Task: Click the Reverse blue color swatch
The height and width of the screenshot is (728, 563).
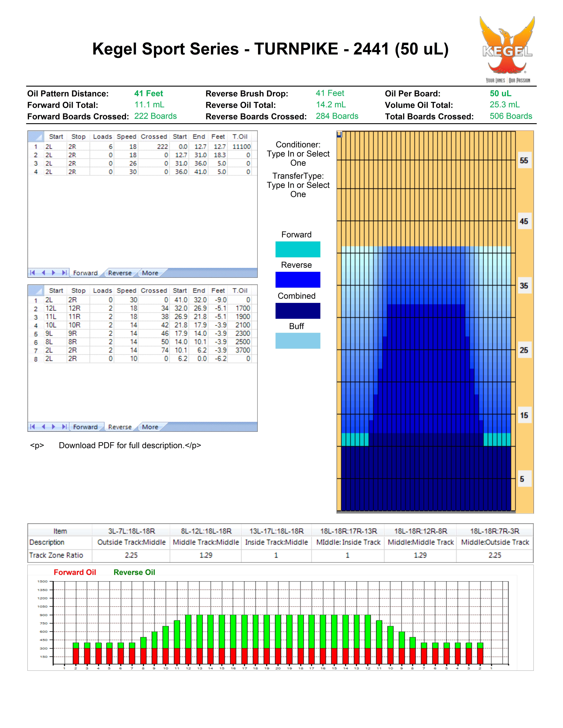Action: 298,280
